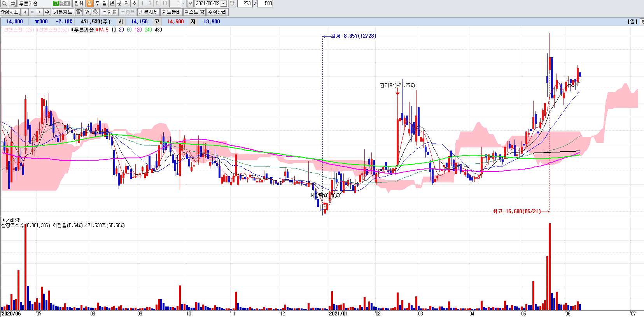The image size is (644, 317).
Task: Open the =지표 indicators menu
Action: tap(110, 12)
